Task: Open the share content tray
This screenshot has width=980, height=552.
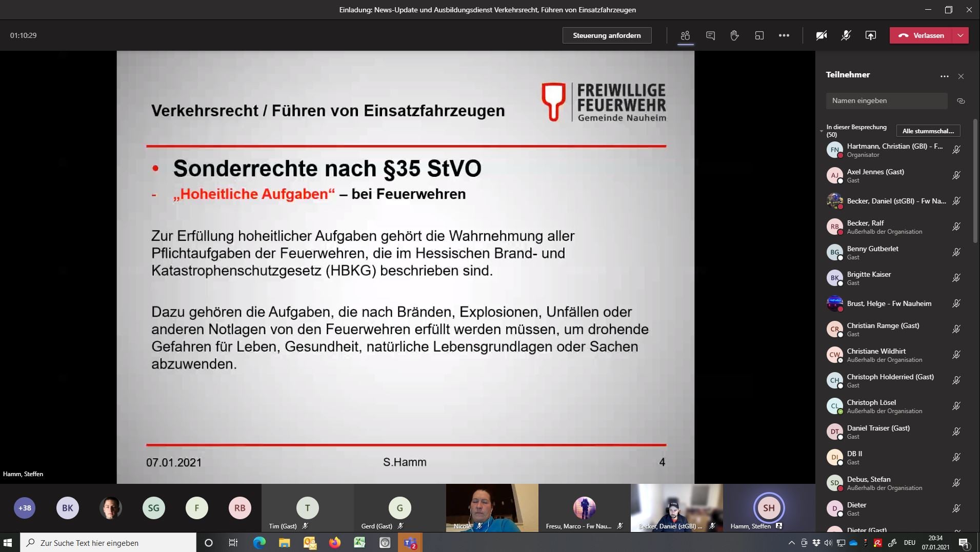Action: [870, 35]
